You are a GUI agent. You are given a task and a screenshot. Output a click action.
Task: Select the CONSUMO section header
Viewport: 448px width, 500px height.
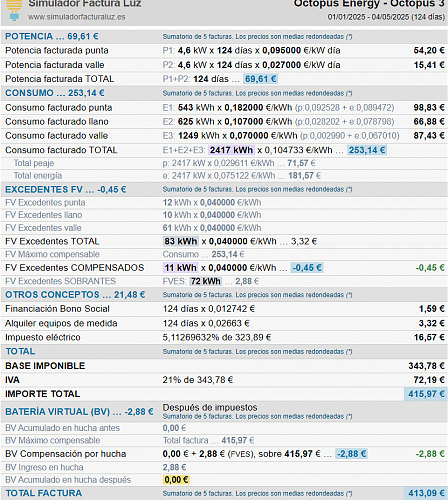(55, 93)
